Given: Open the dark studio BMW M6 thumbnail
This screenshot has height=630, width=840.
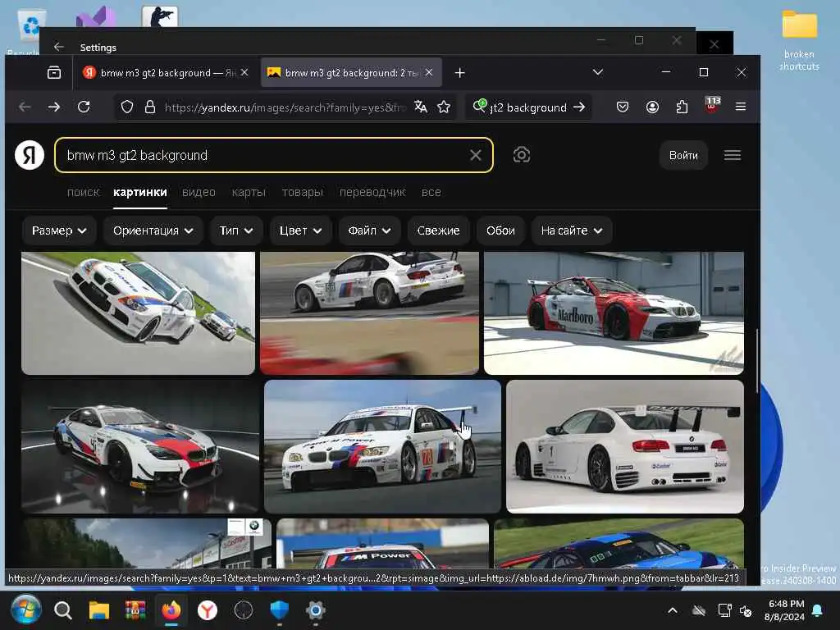Looking at the screenshot, I should [x=140, y=446].
